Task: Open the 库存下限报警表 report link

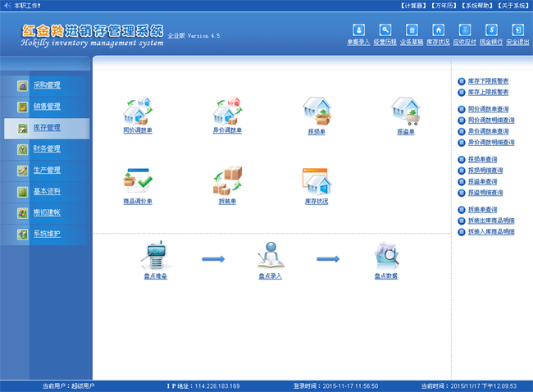Action: (487, 82)
